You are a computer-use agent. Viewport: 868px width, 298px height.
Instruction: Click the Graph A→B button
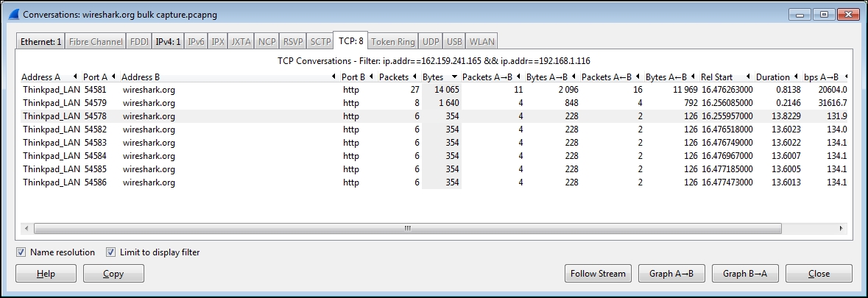[x=671, y=274]
